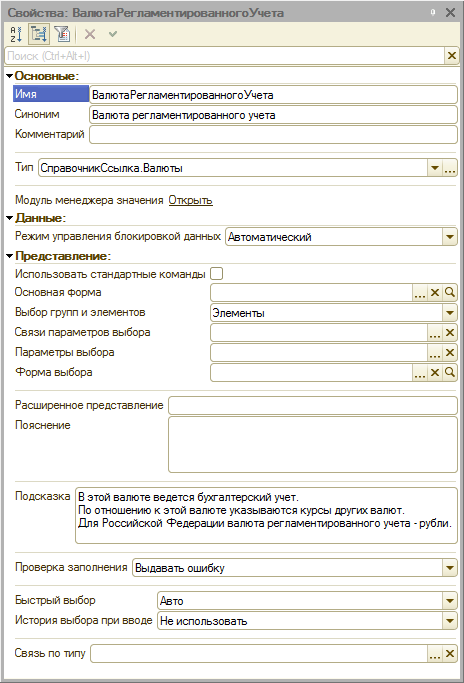Select the Связь по типу label
464x683 pixels.
point(50,653)
